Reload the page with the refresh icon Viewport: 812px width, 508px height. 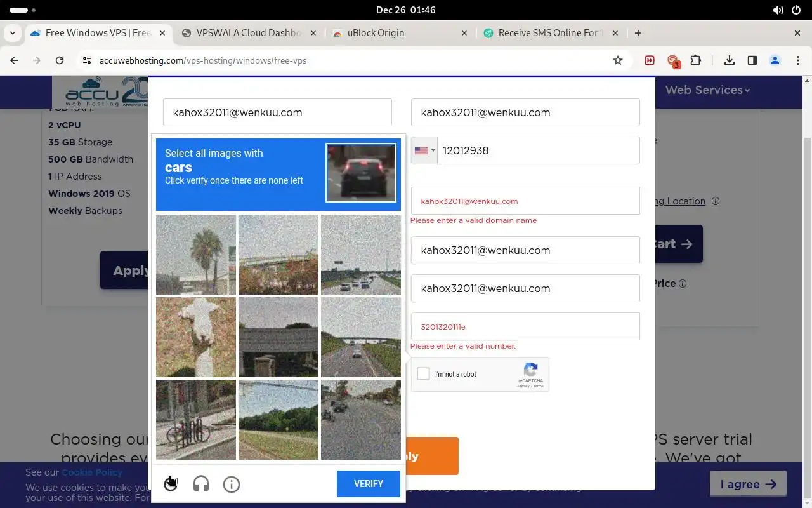point(60,60)
